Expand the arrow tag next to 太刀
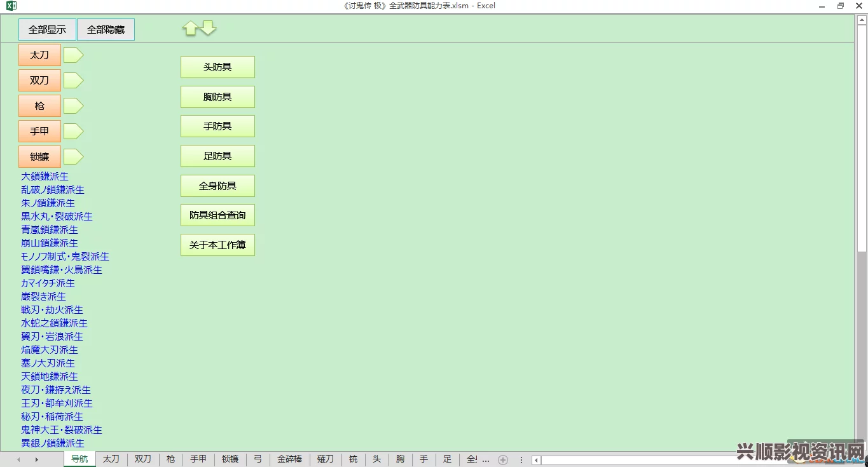The image size is (868, 467). tap(74, 55)
